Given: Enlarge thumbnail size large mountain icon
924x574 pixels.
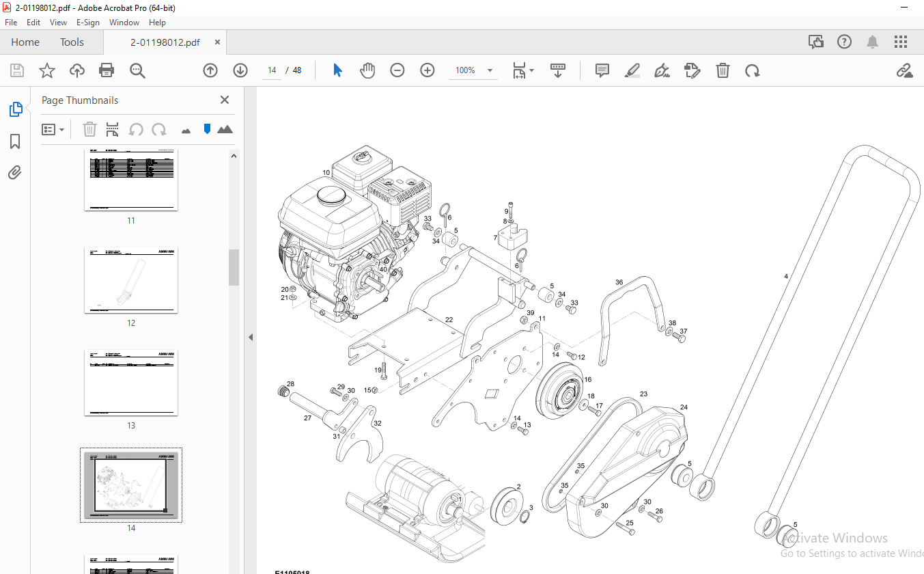Looking at the screenshot, I should coord(225,129).
